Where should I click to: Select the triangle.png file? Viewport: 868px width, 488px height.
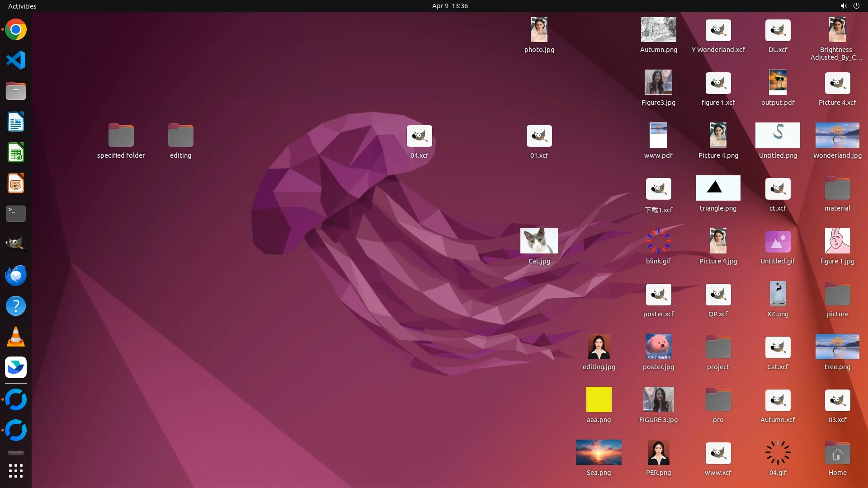[718, 188]
